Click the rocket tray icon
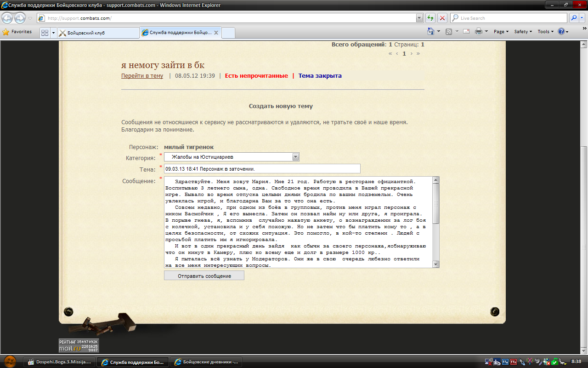Screen dimensions: 588x368 pyautogui.click(x=522, y=362)
